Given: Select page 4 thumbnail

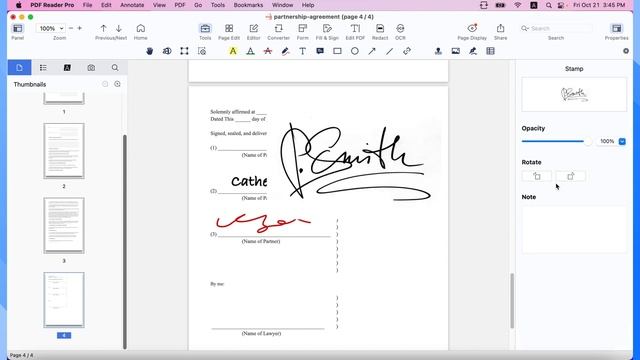Looking at the screenshot, I should [64, 300].
